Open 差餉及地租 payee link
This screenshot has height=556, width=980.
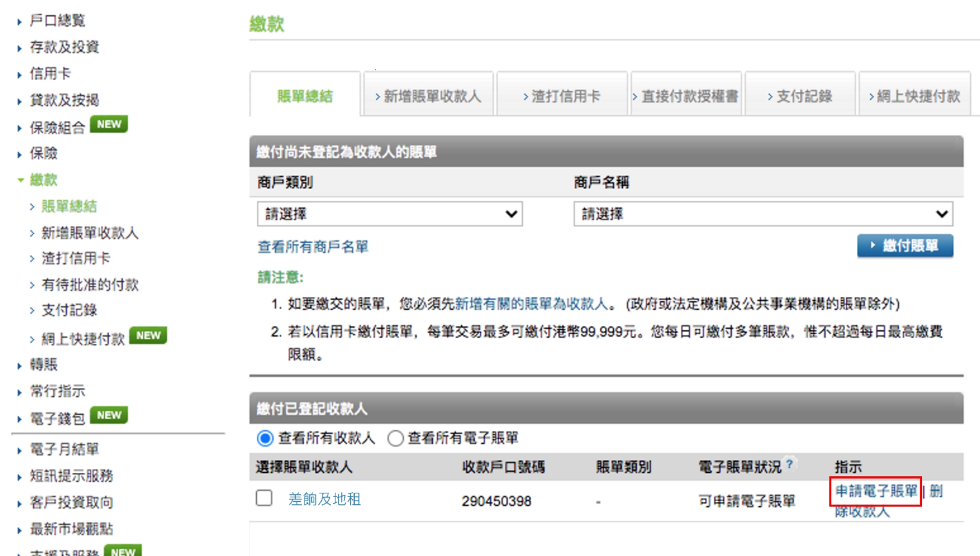coord(325,499)
